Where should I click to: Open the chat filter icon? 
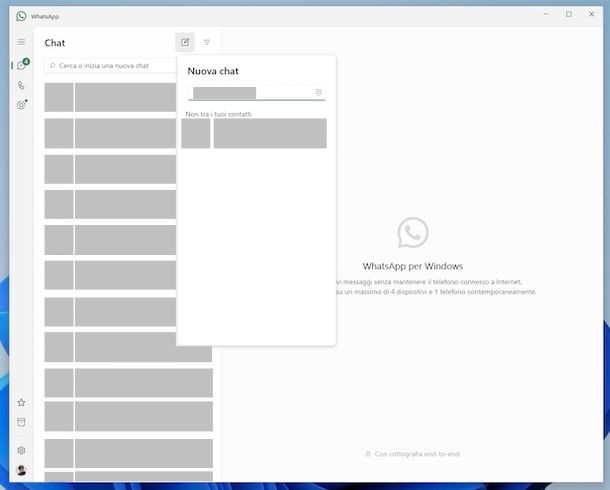tap(207, 42)
